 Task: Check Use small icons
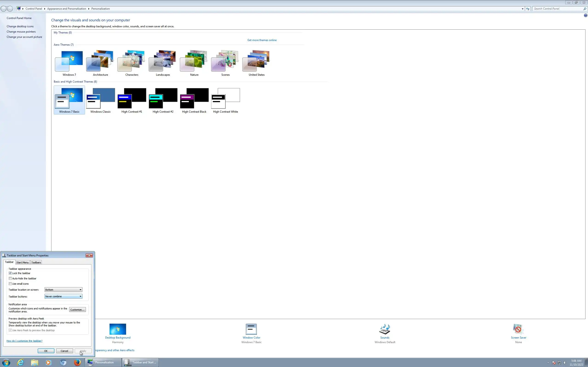pyautogui.click(x=10, y=284)
